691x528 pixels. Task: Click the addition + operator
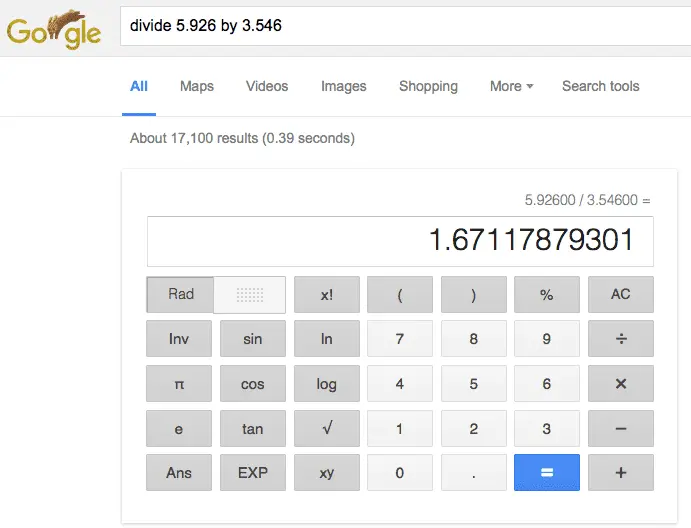pyautogui.click(x=621, y=472)
